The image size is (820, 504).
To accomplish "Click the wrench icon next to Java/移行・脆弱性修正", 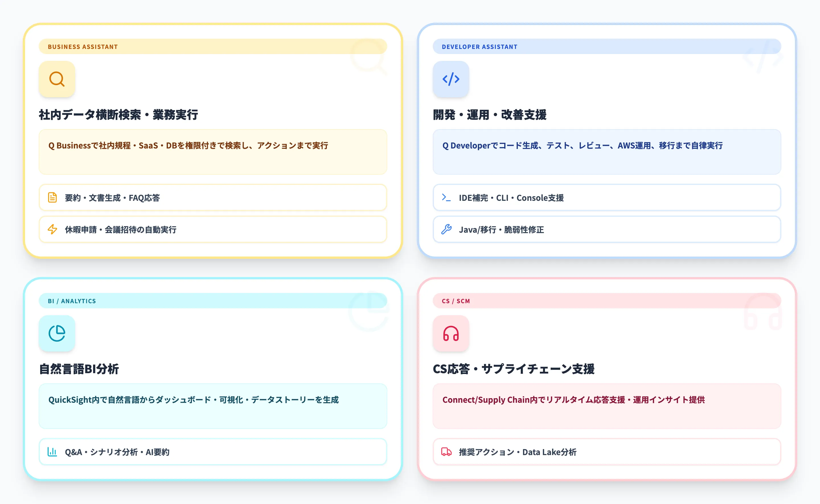I will click(446, 229).
